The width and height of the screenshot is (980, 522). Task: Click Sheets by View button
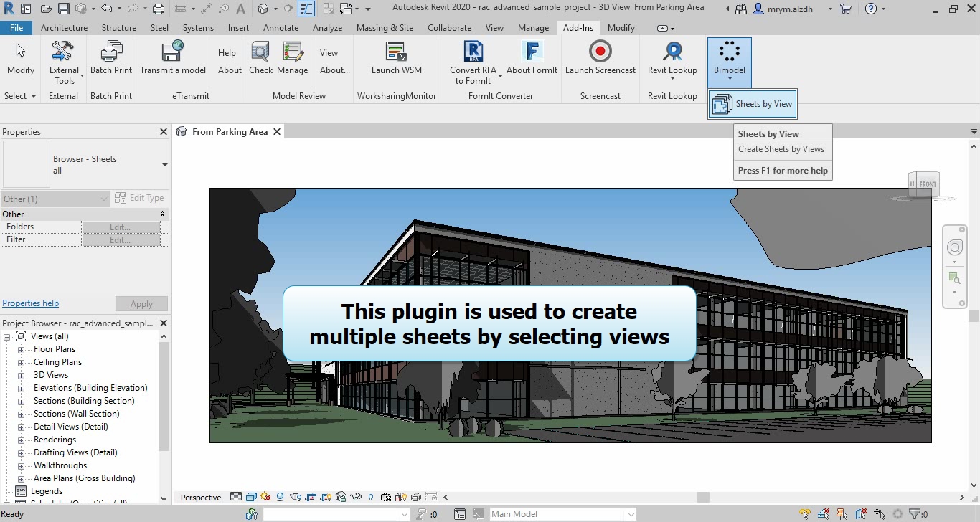click(753, 104)
